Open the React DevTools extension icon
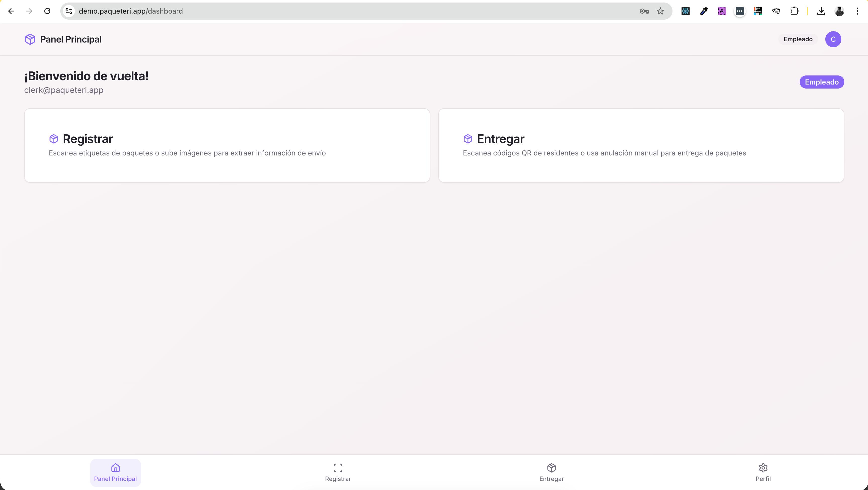Image resolution: width=868 pixels, height=490 pixels. [x=685, y=11]
